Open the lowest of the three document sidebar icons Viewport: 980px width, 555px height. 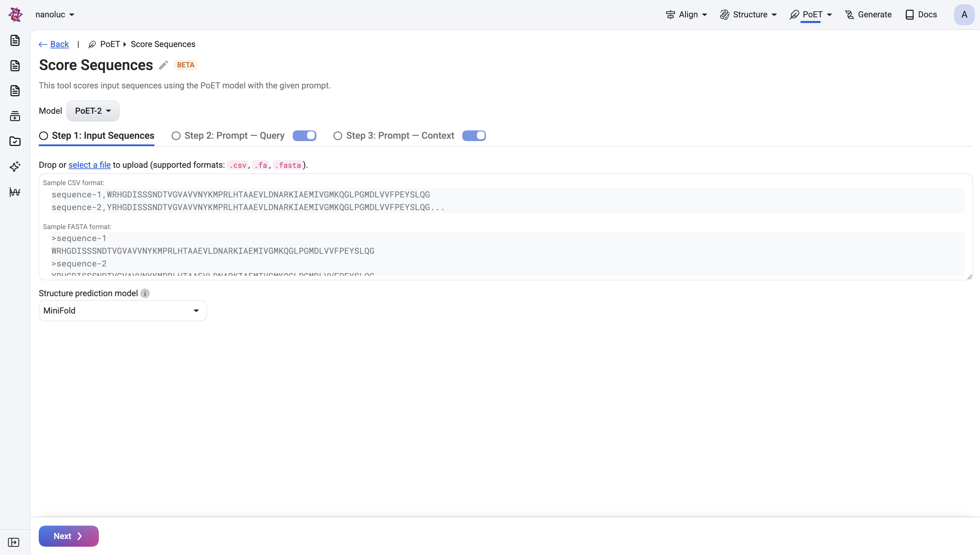(15, 91)
